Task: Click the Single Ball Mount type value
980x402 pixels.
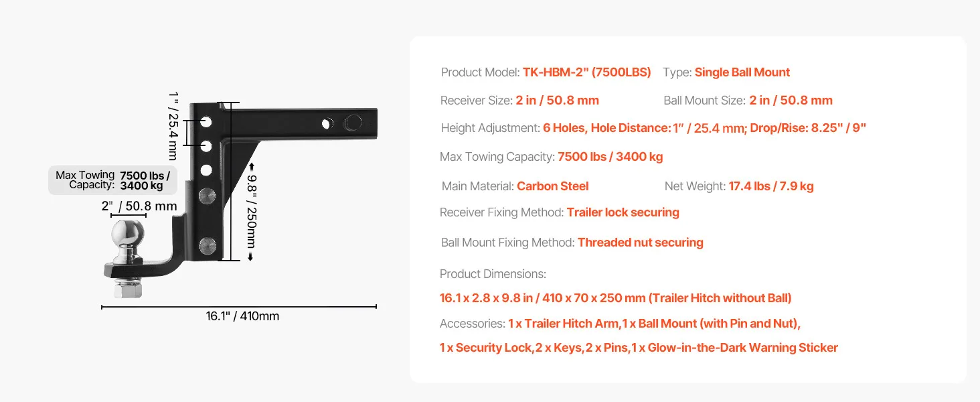Action: pyautogui.click(x=742, y=72)
